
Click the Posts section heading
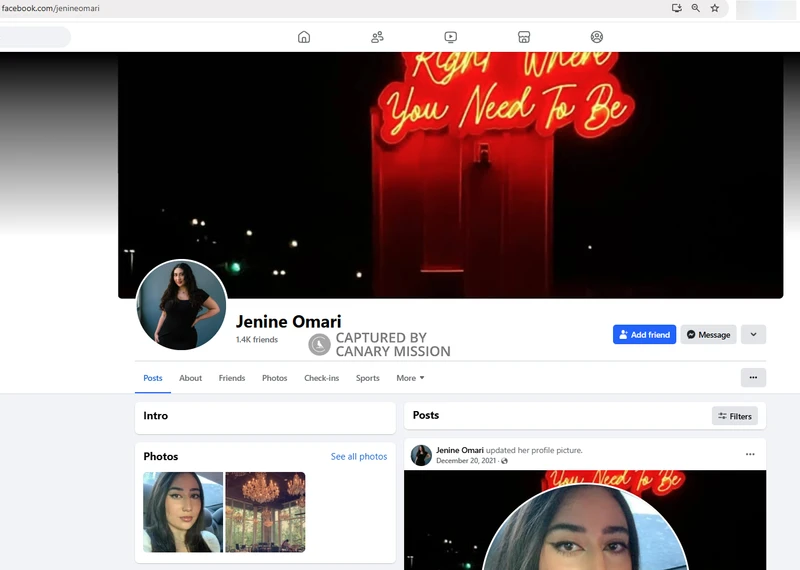[426, 415]
